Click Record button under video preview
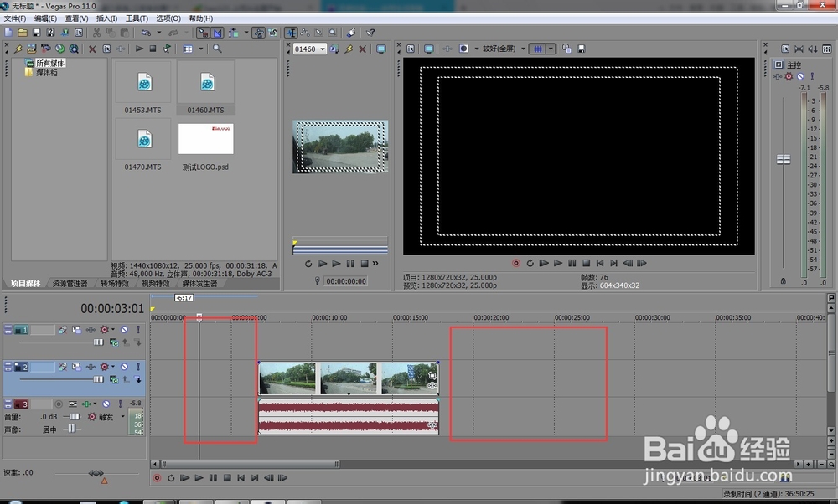 point(515,263)
